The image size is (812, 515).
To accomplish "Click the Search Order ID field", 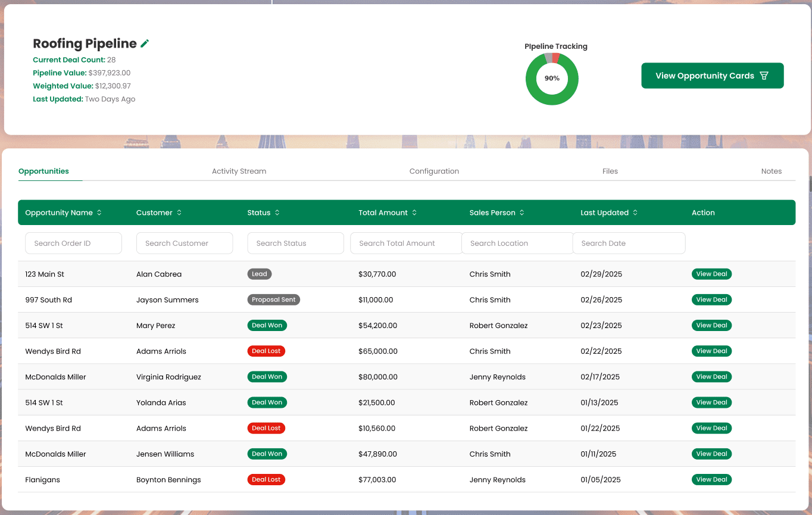I will coord(73,244).
